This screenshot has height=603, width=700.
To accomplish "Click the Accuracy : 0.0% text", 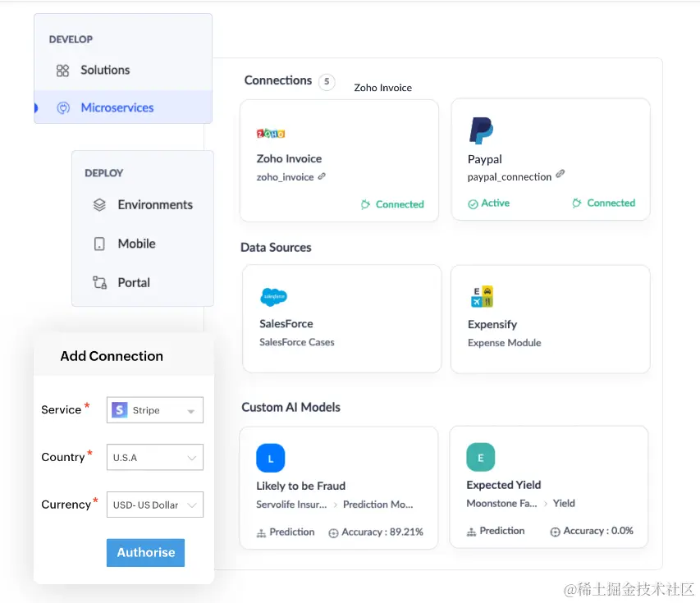I will tap(598, 531).
